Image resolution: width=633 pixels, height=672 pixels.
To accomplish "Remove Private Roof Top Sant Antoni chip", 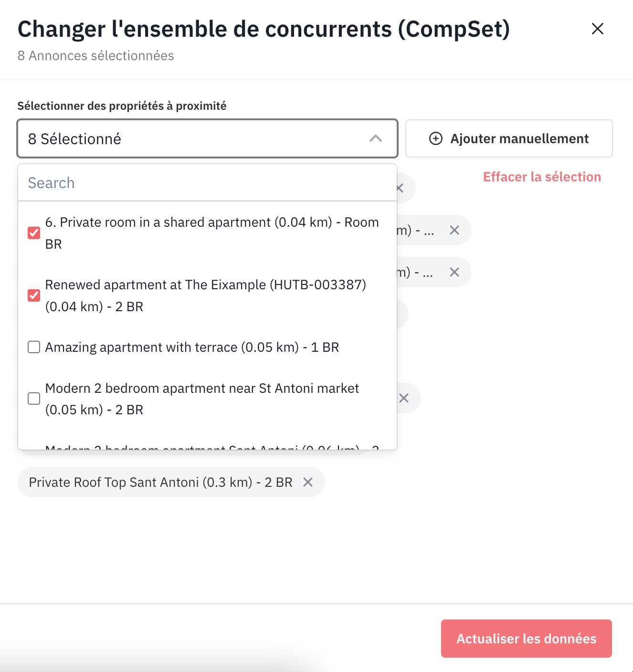I will (308, 482).
